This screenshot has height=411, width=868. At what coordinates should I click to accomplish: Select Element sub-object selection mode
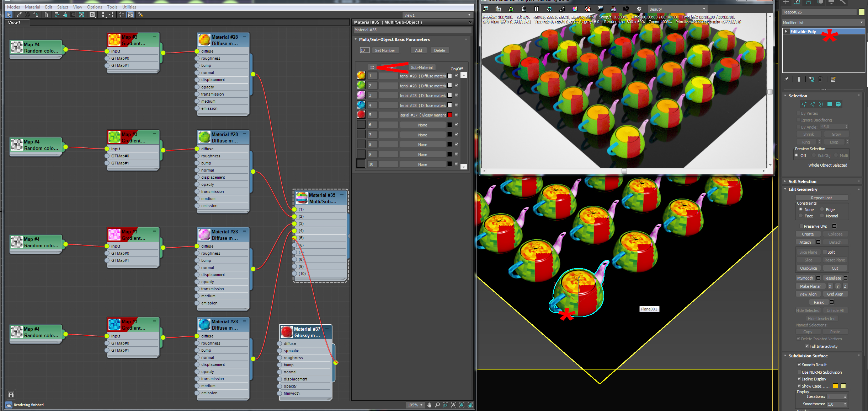[x=838, y=104]
